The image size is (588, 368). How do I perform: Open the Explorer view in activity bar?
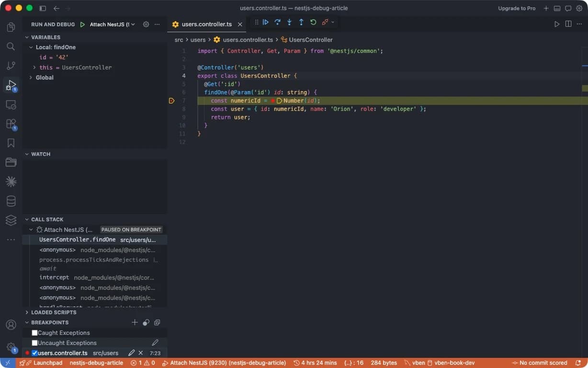click(11, 27)
